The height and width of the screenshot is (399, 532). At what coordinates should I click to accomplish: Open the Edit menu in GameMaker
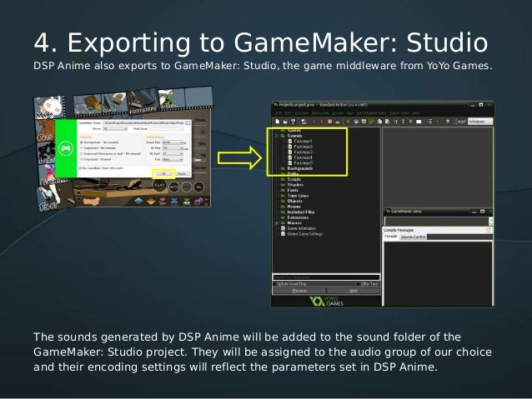pos(288,113)
